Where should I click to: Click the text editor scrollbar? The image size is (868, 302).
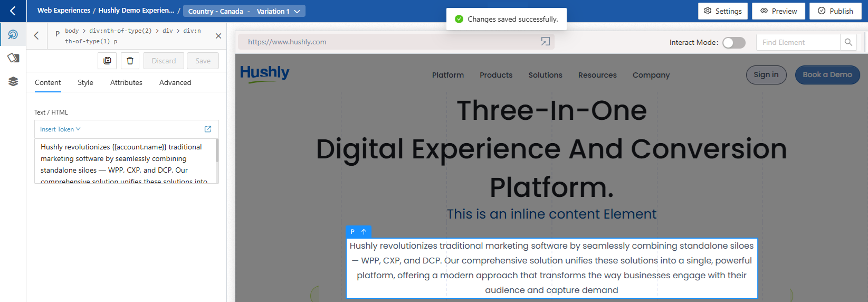coord(217,151)
